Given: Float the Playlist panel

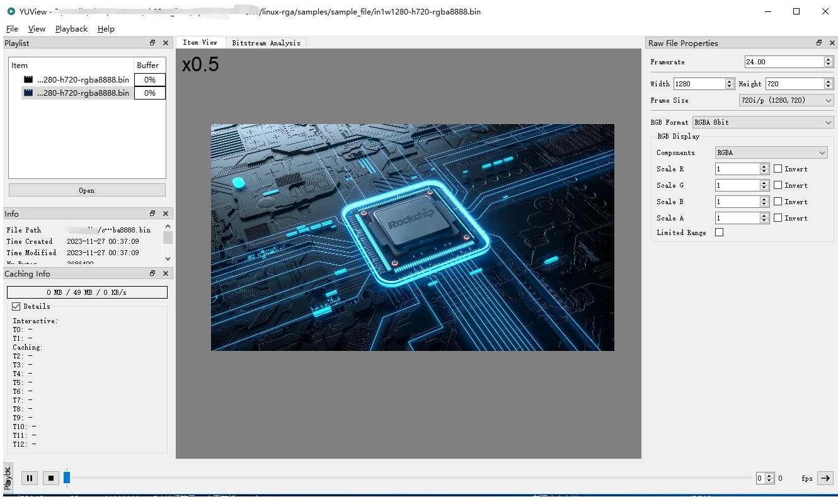Looking at the screenshot, I should 152,43.
